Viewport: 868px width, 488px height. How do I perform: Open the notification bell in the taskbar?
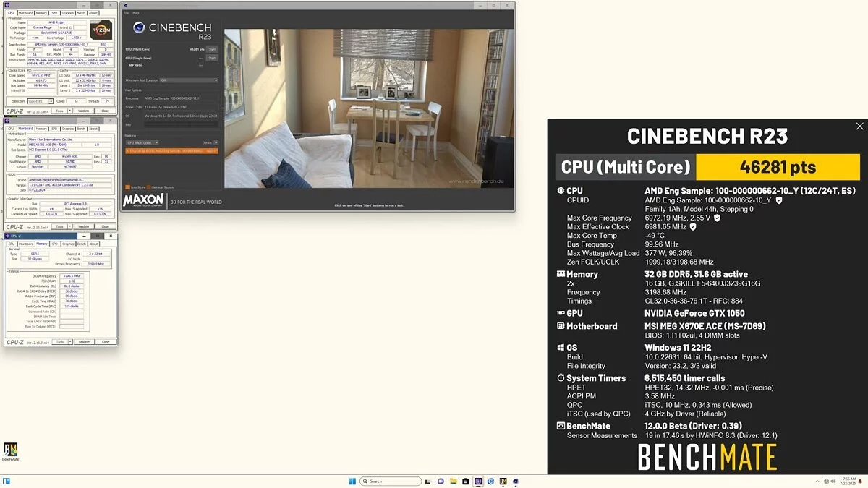coord(860,481)
